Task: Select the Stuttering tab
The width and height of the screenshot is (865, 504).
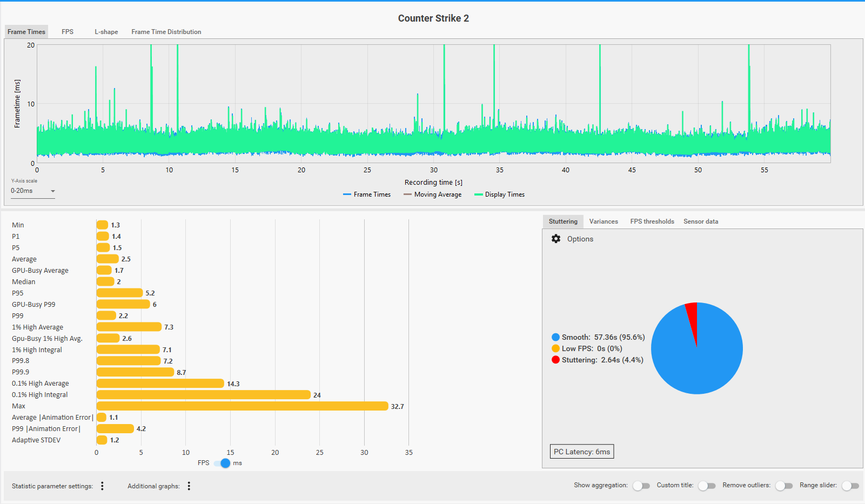Action: click(563, 221)
